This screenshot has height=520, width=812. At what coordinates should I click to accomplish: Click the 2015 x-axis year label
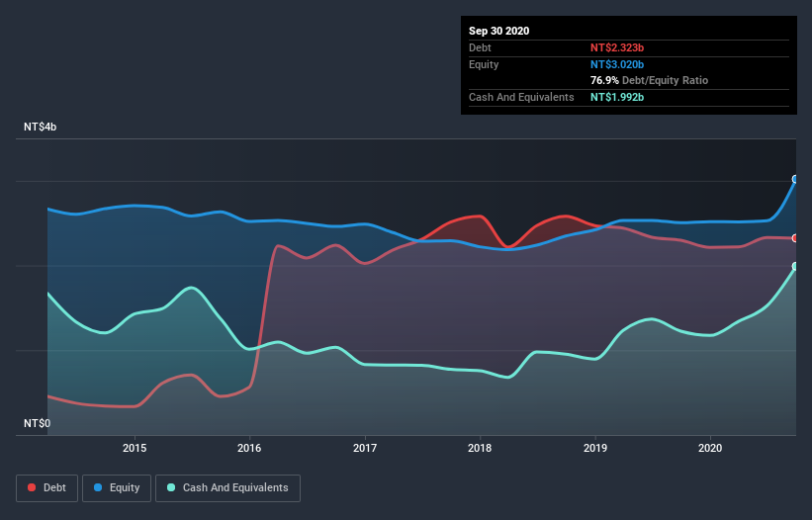tap(135, 448)
